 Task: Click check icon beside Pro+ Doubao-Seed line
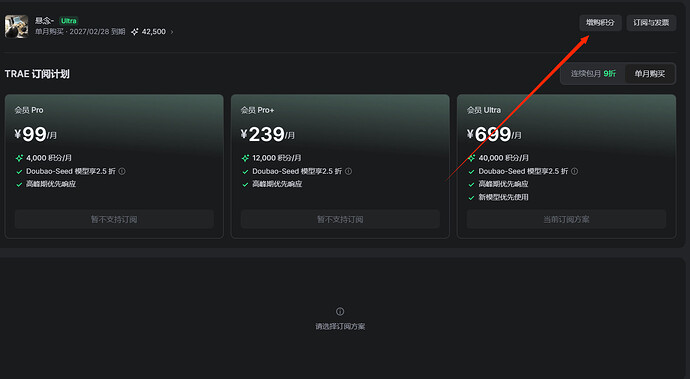245,172
